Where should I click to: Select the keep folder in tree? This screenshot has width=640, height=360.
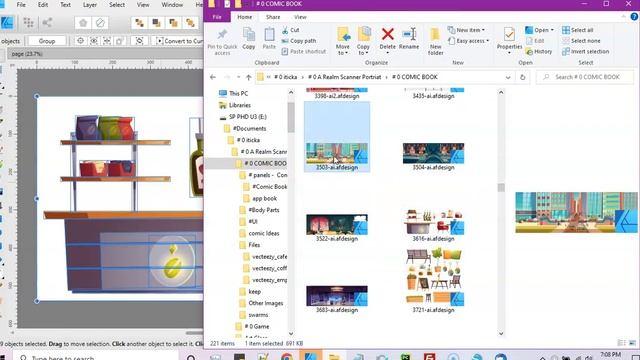click(x=254, y=292)
